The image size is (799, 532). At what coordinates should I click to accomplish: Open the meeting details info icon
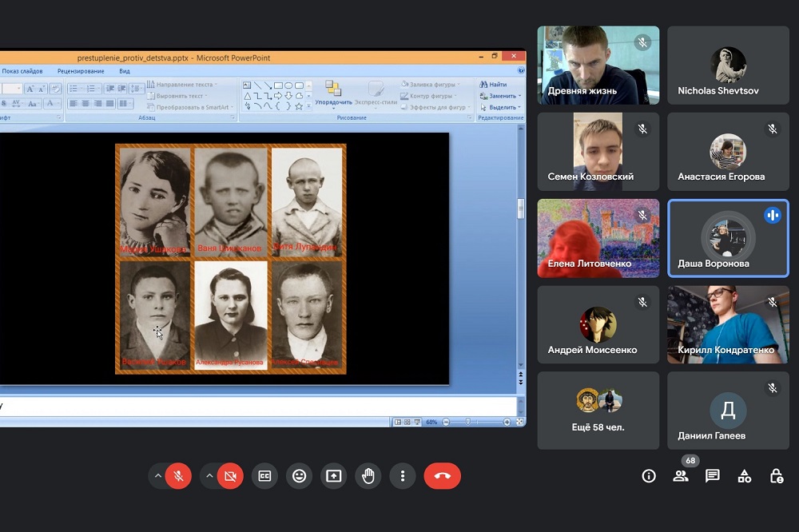649,476
